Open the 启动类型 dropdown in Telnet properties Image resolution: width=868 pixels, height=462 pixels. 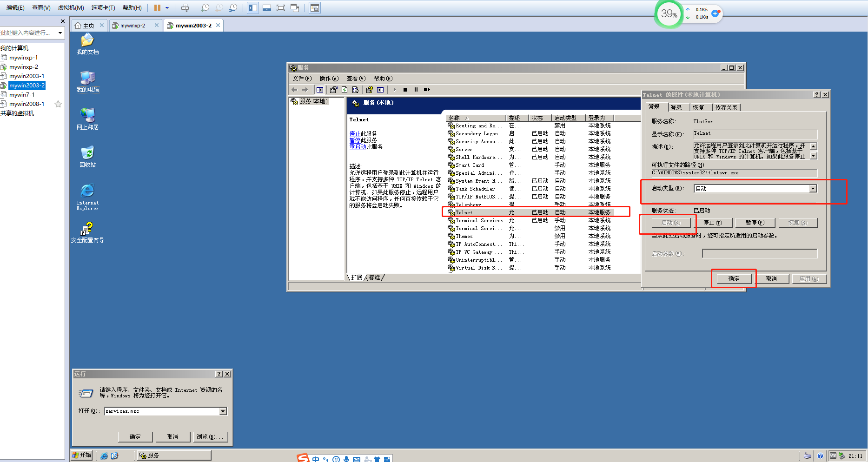click(x=813, y=188)
